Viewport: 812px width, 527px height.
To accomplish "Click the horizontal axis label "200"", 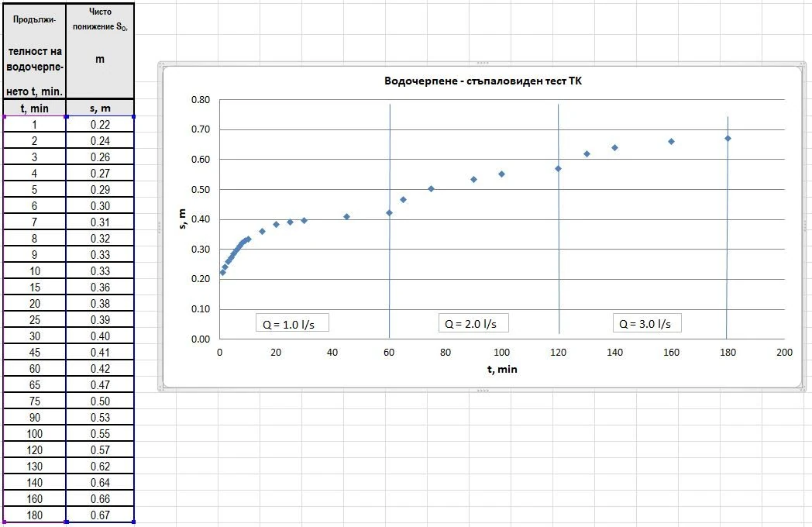I will coord(784,353).
